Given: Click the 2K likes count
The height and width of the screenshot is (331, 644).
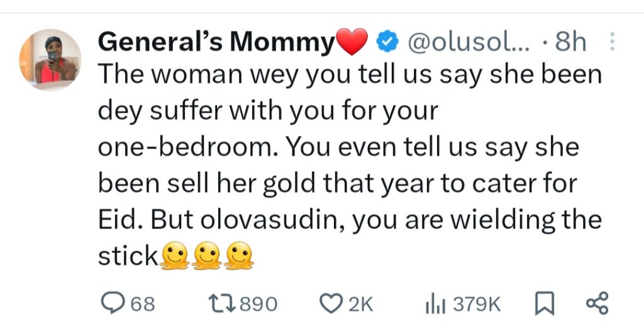Looking at the screenshot, I should [360, 305].
